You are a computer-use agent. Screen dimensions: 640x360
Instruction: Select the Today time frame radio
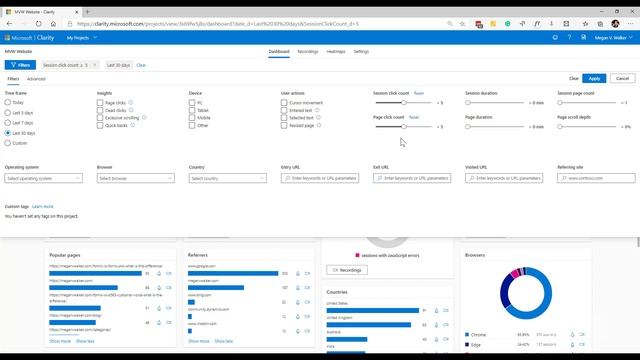[x=8, y=102]
